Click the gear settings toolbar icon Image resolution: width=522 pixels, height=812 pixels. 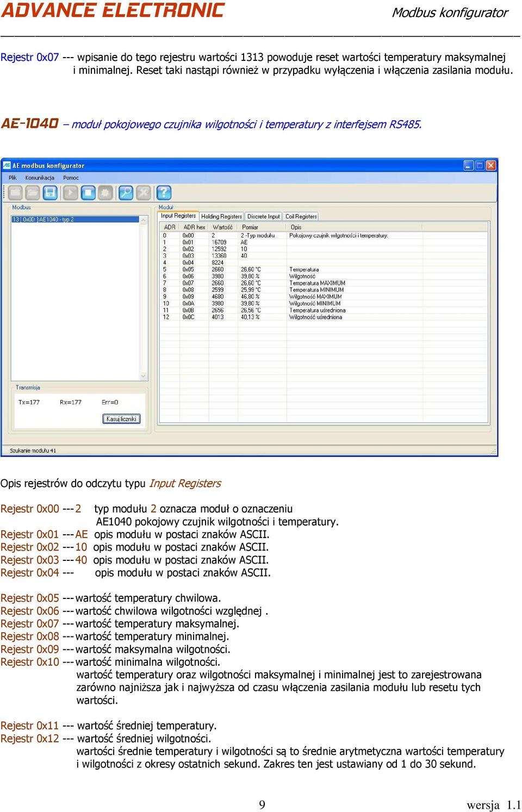click(105, 192)
